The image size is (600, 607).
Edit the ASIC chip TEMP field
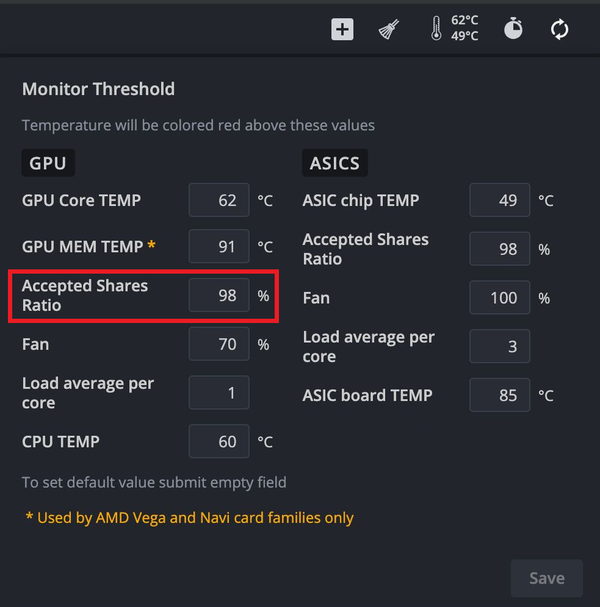coord(500,200)
